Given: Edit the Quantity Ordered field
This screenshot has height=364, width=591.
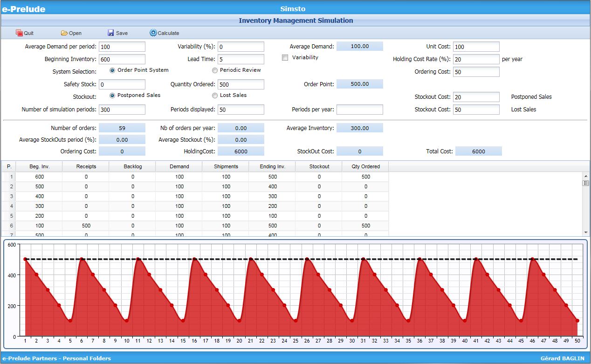Looking at the screenshot, I should click(x=241, y=84).
